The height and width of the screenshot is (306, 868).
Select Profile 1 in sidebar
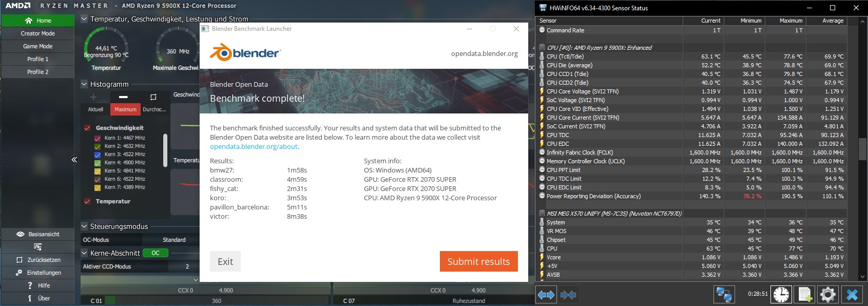click(x=38, y=59)
